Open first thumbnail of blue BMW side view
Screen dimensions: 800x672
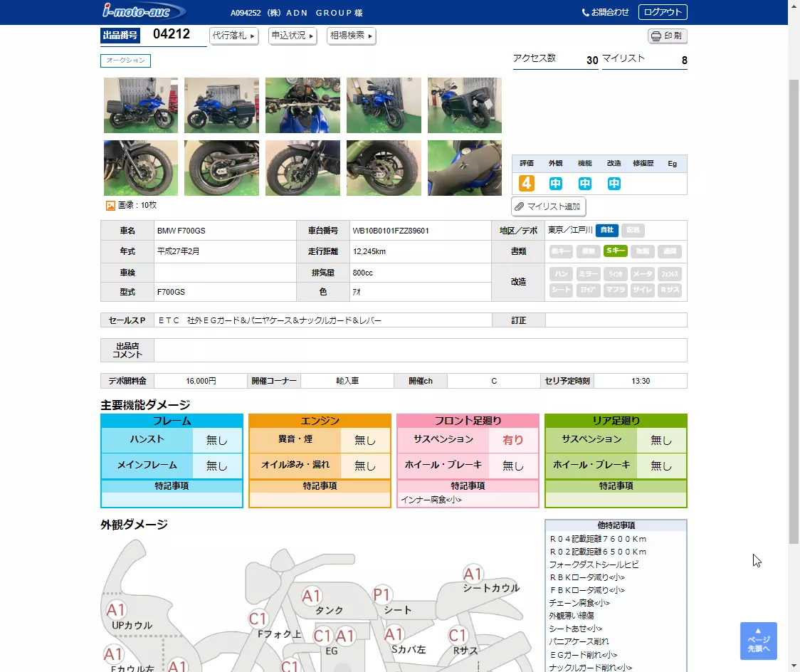pos(141,105)
